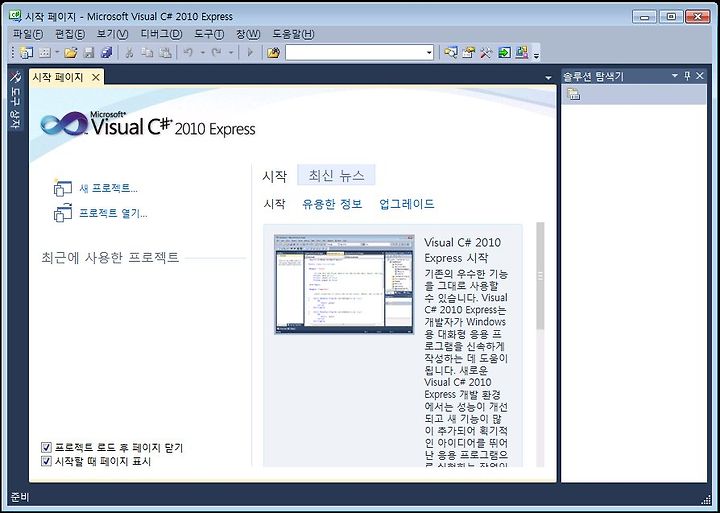Open the 솔루션 탐색기 window position dropdown
The width and height of the screenshot is (720, 513).
click(x=675, y=76)
